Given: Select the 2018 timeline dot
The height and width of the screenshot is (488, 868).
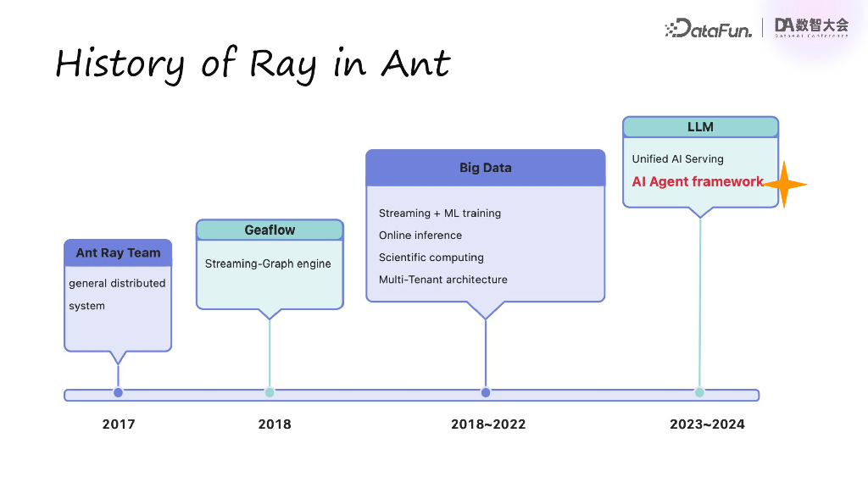Looking at the screenshot, I should tap(270, 392).
